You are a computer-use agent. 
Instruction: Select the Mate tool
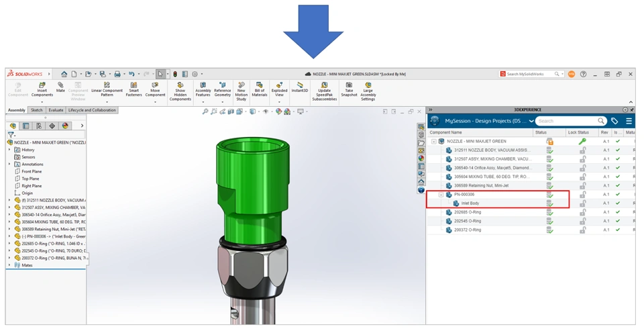(x=60, y=87)
